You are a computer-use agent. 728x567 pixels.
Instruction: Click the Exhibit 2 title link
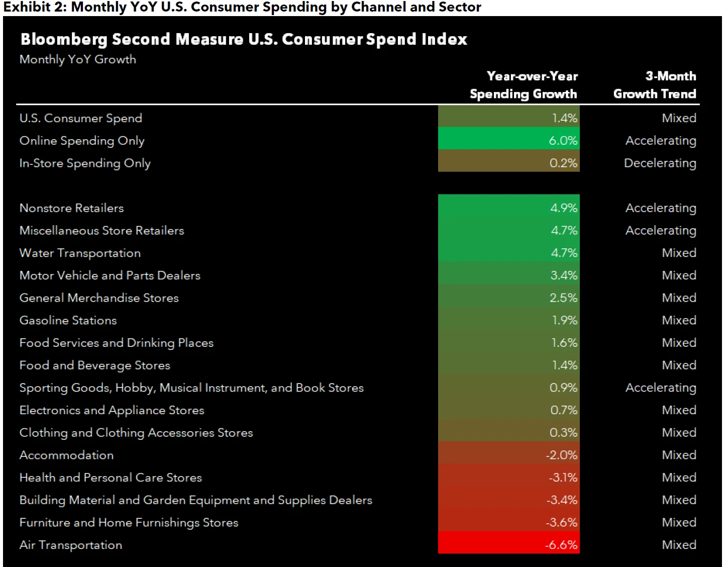[x=241, y=7]
